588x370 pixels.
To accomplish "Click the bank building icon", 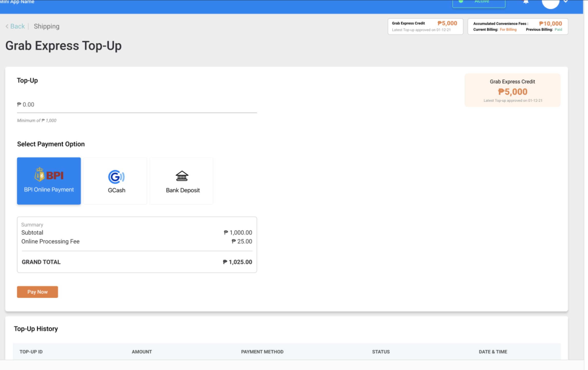I will click(x=182, y=176).
